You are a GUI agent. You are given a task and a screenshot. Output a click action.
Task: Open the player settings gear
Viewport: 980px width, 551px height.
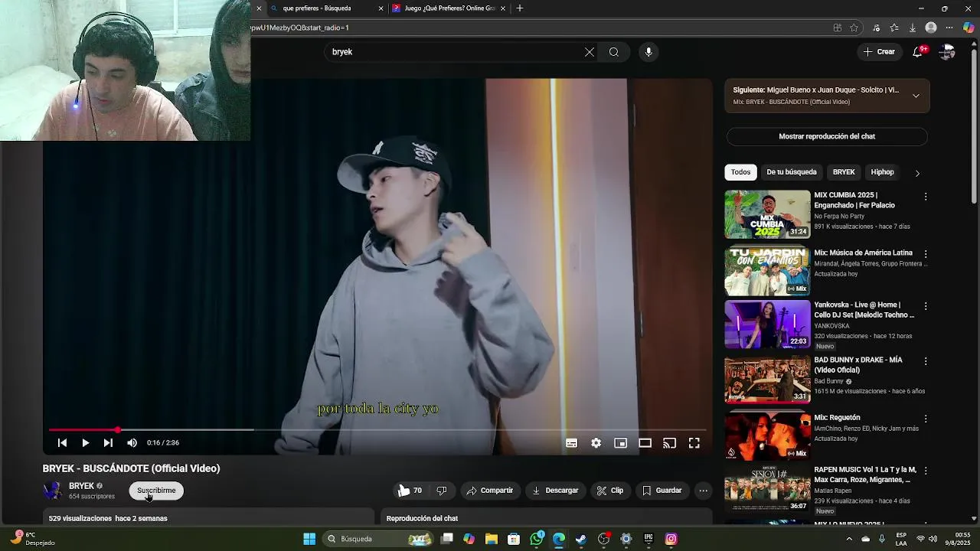tap(596, 442)
